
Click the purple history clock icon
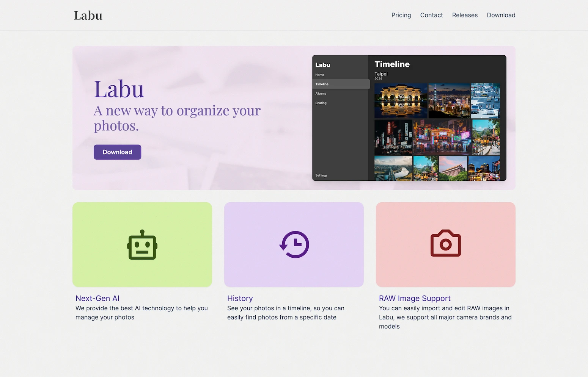(294, 245)
